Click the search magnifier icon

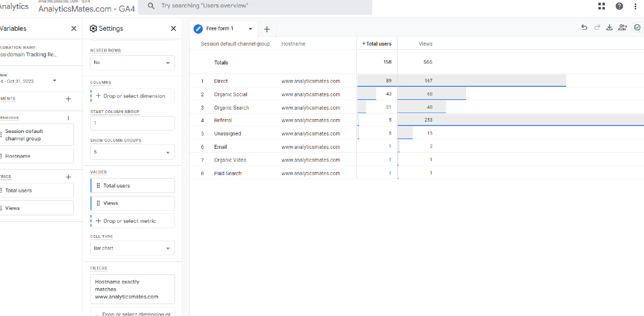point(150,6)
